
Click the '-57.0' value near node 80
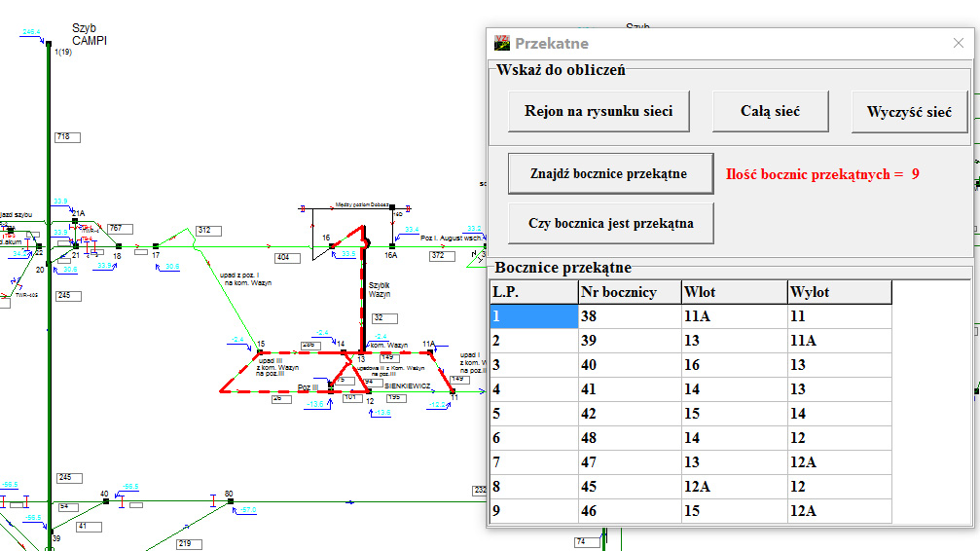(x=248, y=510)
